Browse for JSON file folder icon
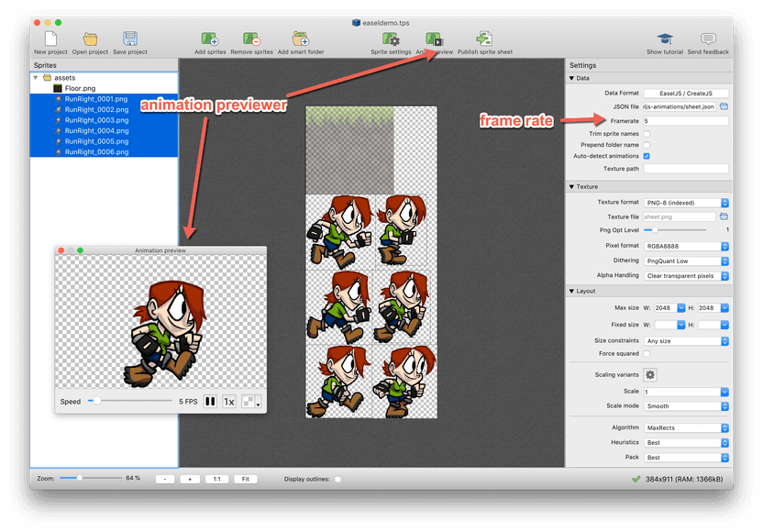Viewport: 763px width, 532px height. [724, 106]
